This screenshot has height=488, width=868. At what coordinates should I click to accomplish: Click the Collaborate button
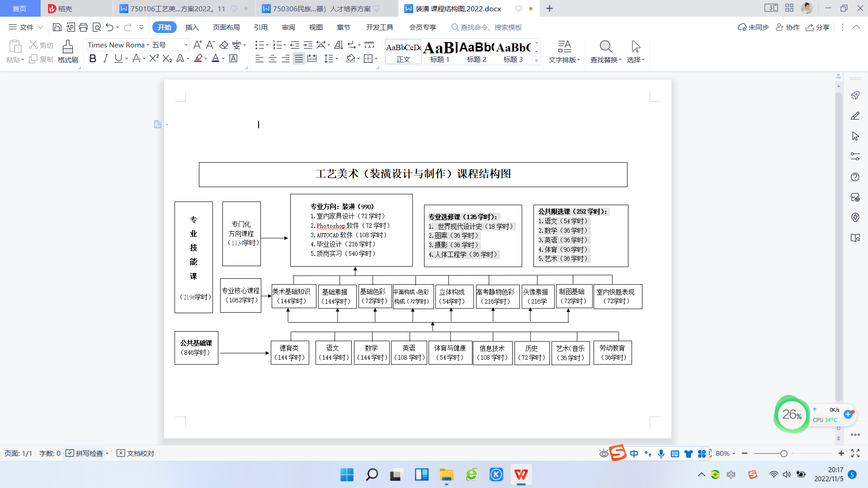788,27
